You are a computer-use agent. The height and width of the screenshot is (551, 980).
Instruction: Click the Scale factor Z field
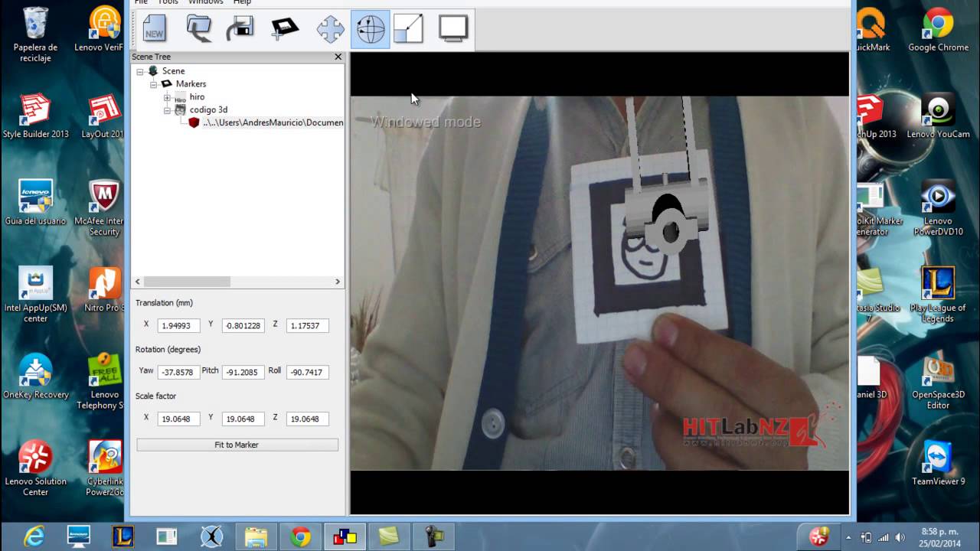[x=307, y=419]
